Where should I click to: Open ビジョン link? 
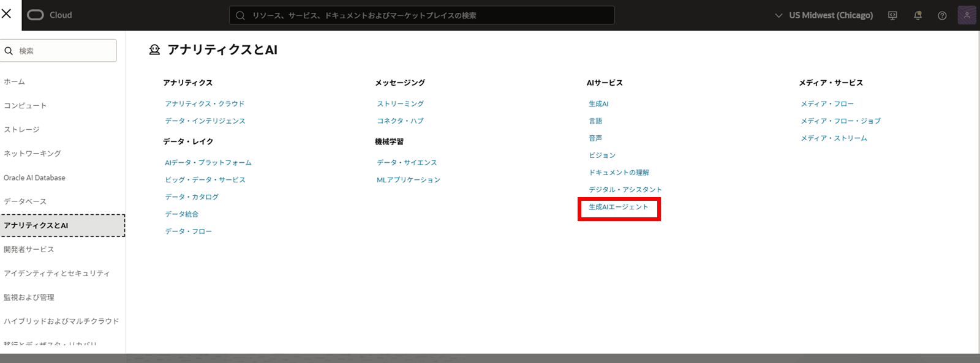[602, 155]
